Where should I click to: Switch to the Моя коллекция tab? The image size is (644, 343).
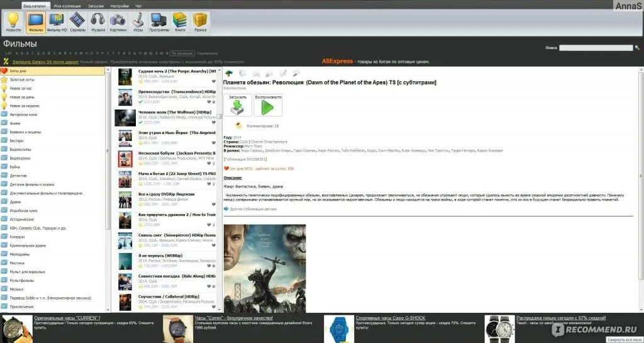[x=67, y=6]
